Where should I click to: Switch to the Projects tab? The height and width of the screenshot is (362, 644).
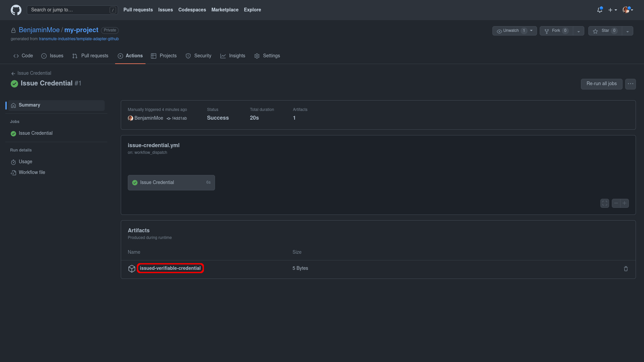point(164,56)
